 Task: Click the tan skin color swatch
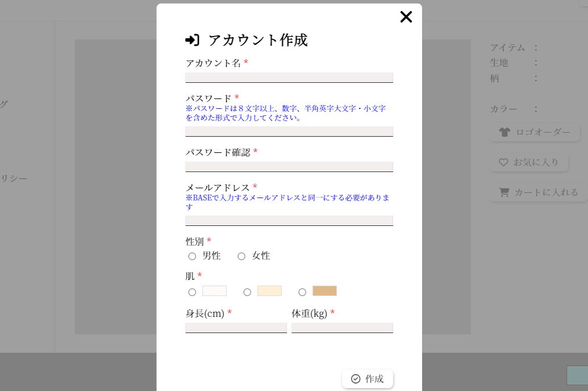pyautogui.click(x=324, y=291)
